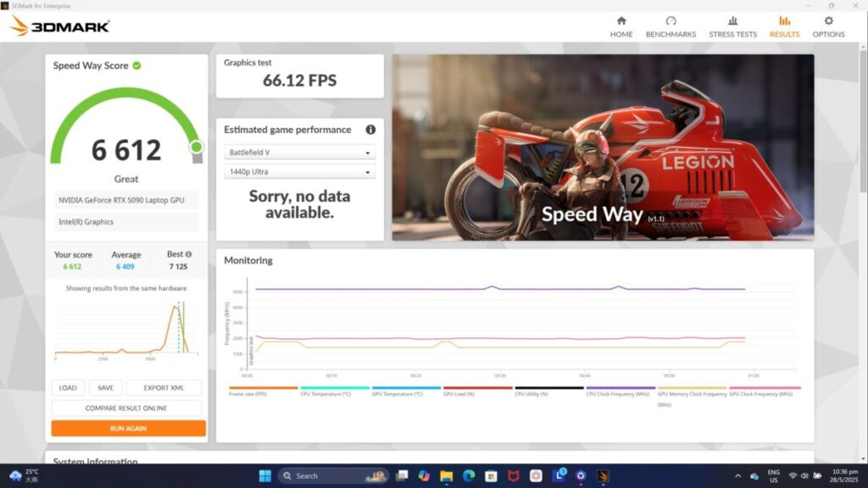The height and width of the screenshot is (488, 868).
Task: Toggle the GPU Temperature legend series
Action: (406, 391)
